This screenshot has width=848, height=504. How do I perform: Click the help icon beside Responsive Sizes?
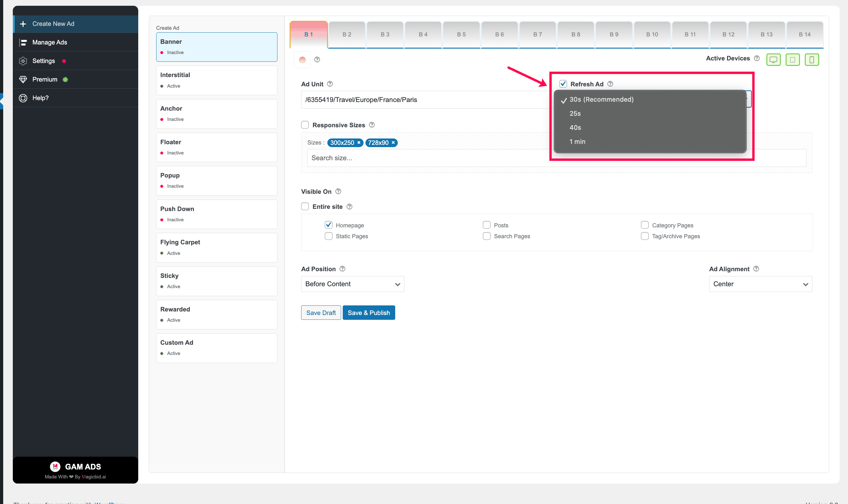372,125
